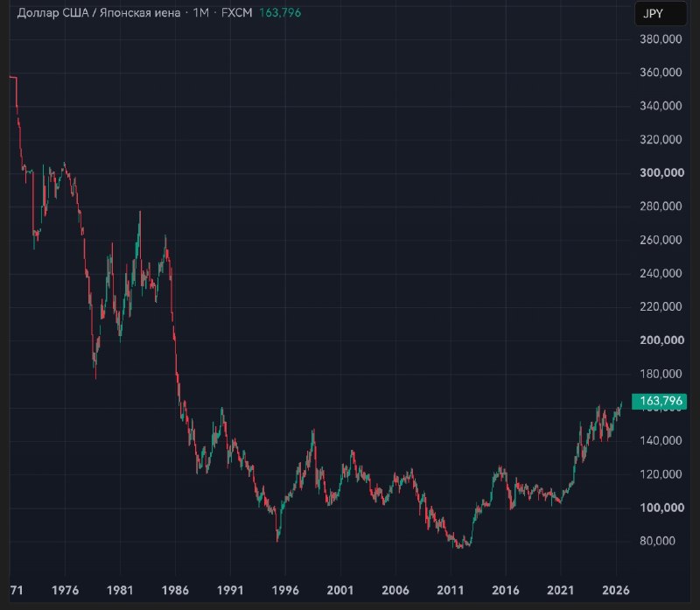
Task: Open the JPY currency selector
Action: 661,13
